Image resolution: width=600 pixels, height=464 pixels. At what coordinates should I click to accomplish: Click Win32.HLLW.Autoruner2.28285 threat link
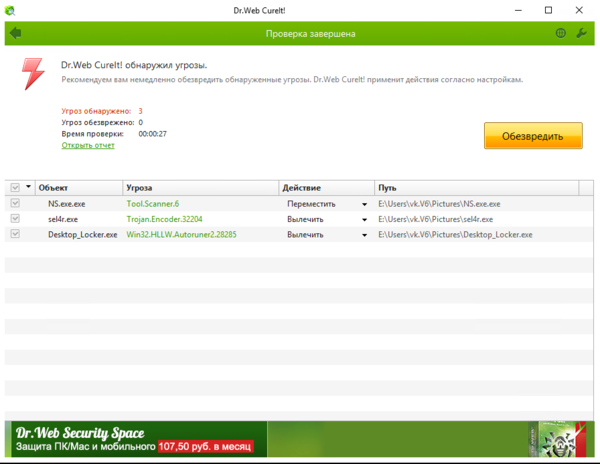pyautogui.click(x=181, y=234)
